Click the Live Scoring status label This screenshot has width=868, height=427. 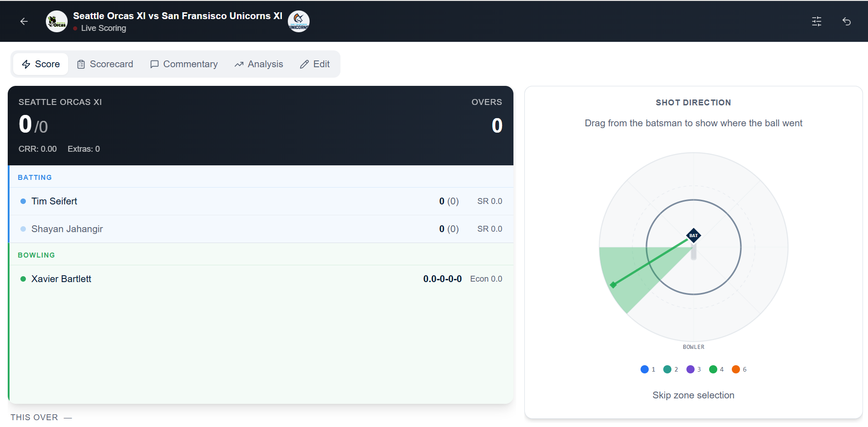point(104,28)
